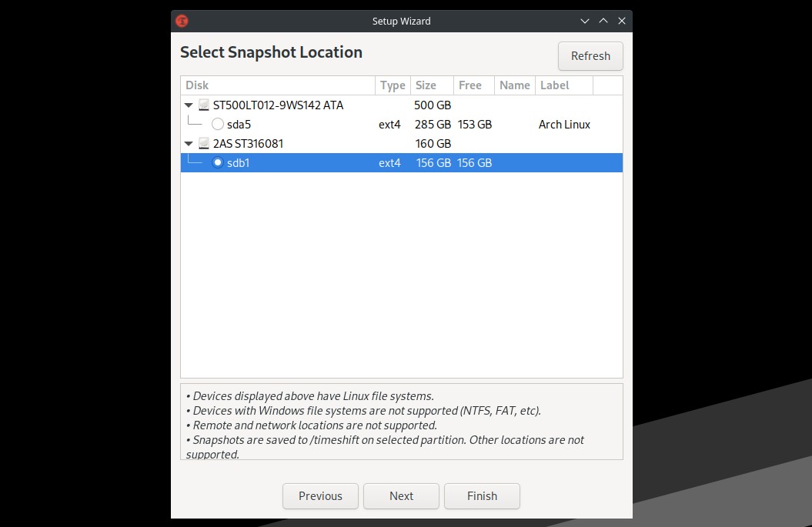Click the disk icon beside ST500LT012-9WS142 ATA
This screenshot has height=527, width=812.
coord(204,105)
